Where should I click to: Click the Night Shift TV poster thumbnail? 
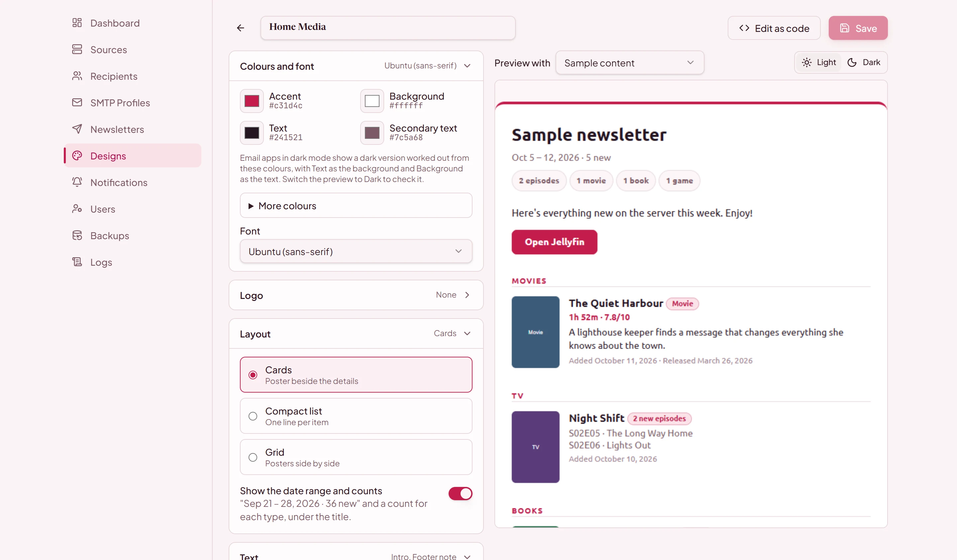(535, 447)
